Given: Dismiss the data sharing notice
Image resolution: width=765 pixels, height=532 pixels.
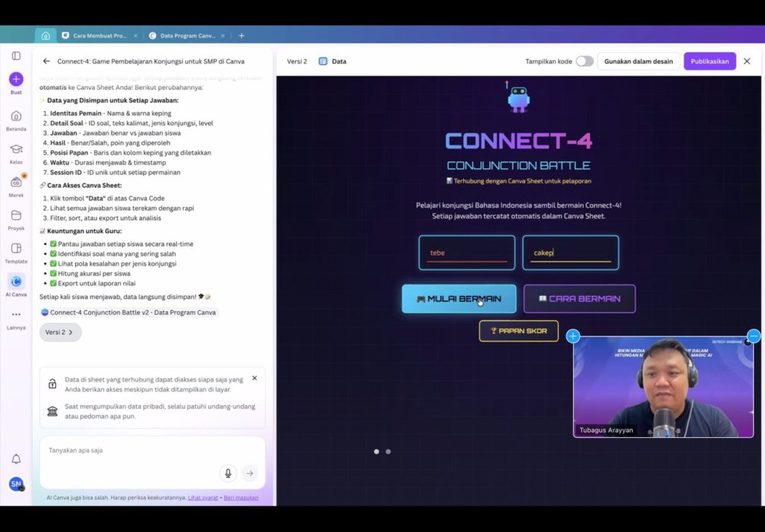Looking at the screenshot, I should (254, 378).
